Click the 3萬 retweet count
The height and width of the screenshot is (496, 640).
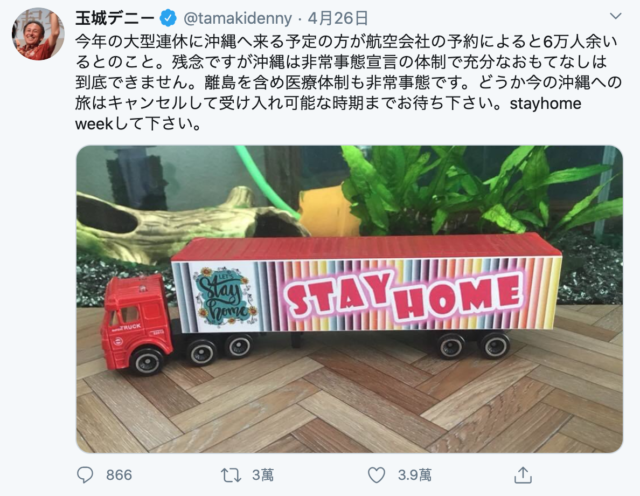[262, 475]
